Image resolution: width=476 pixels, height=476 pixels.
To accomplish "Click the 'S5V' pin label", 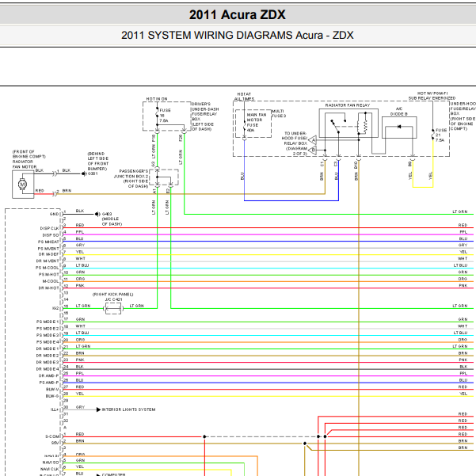I will pyautogui.click(x=55, y=444).
